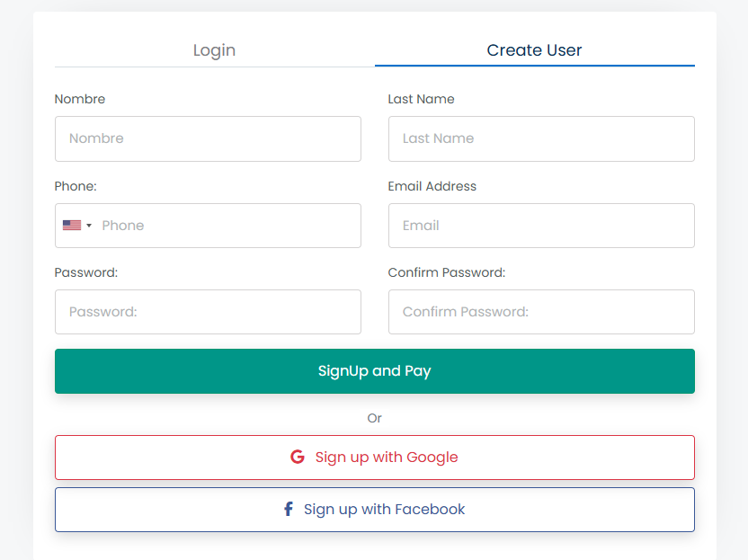
Task: Focus the Password input field
Action: (208, 312)
